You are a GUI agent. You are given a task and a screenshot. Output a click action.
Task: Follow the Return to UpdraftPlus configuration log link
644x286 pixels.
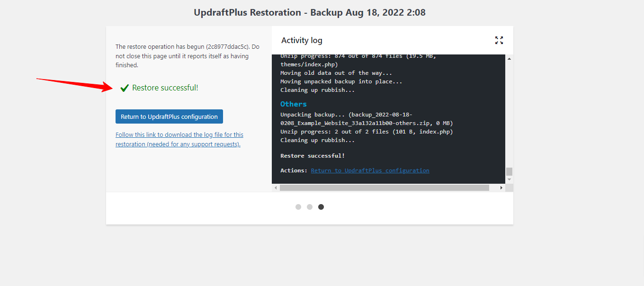pos(370,170)
